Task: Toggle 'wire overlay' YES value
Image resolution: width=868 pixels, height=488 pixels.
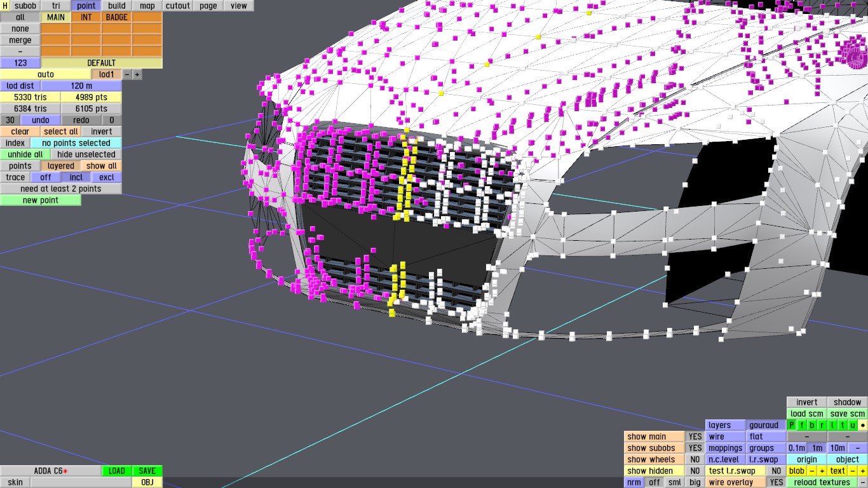Action: coord(776,482)
